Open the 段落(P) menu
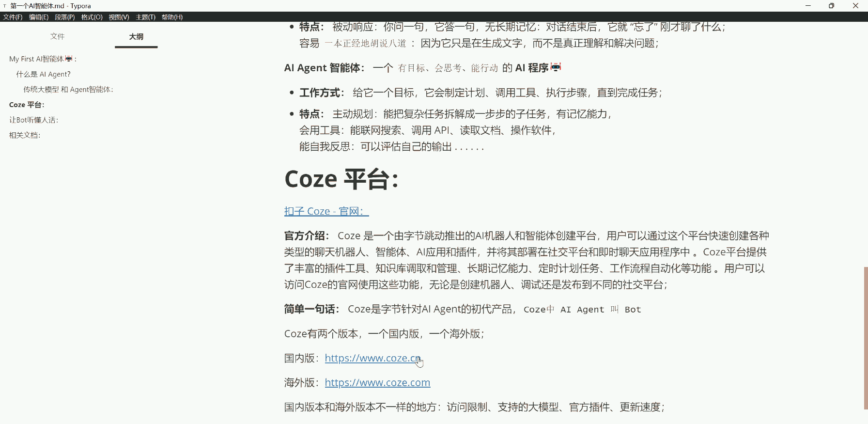Viewport: 868px width, 424px height. tap(64, 17)
